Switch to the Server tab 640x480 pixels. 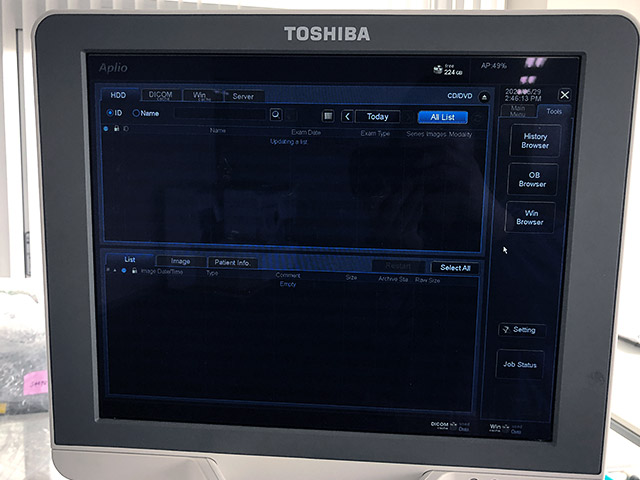(243, 96)
